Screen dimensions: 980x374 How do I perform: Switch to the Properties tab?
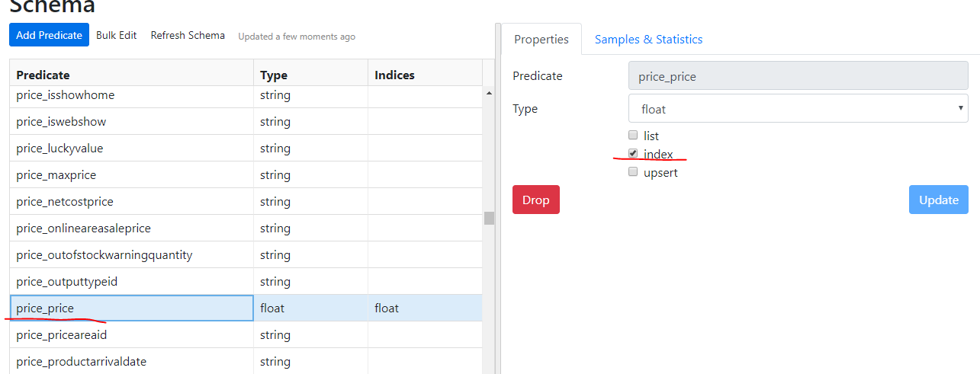tap(541, 39)
